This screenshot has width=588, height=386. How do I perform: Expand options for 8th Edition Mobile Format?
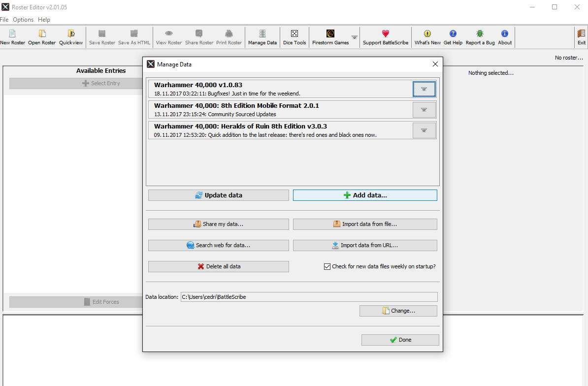point(424,110)
